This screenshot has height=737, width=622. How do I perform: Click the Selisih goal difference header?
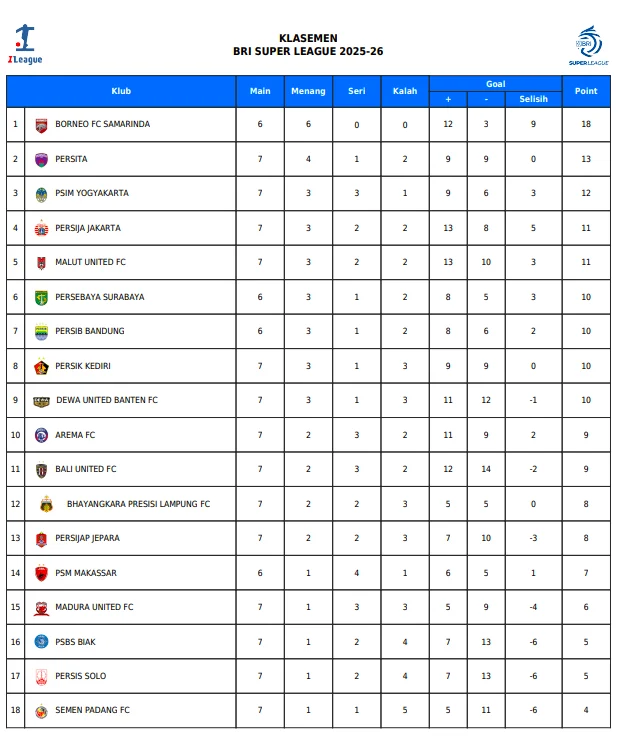point(533,99)
